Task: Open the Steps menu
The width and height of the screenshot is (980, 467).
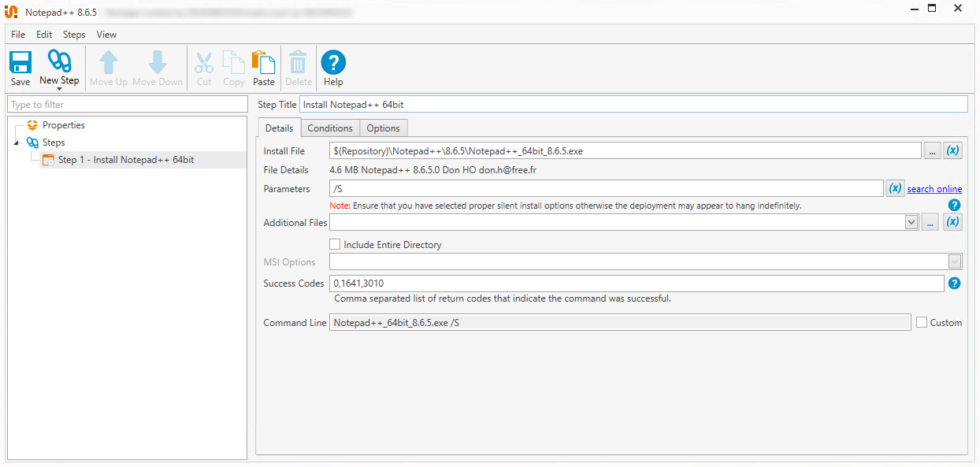Action: tap(74, 35)
